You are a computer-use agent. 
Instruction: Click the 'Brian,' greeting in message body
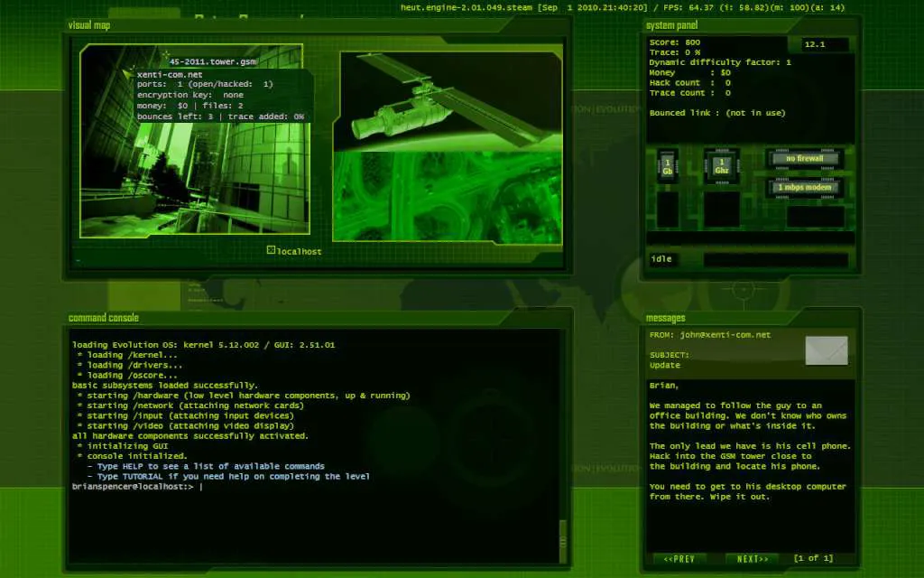663,386
